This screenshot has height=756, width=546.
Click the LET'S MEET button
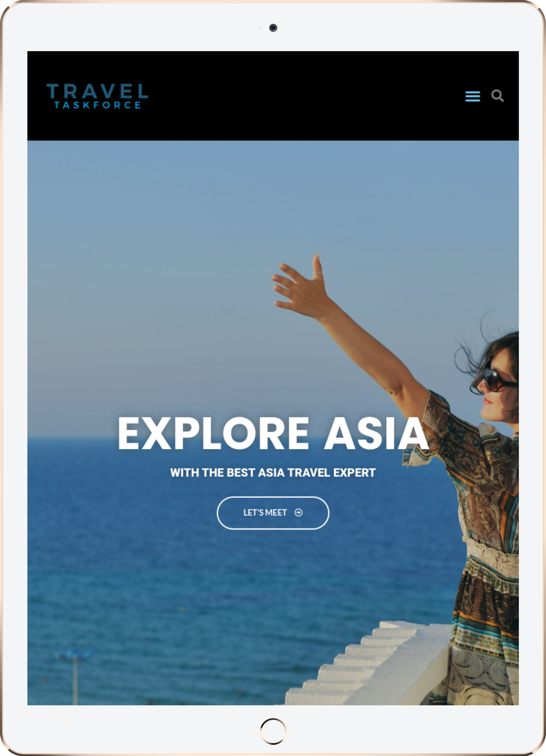(273, 513)
